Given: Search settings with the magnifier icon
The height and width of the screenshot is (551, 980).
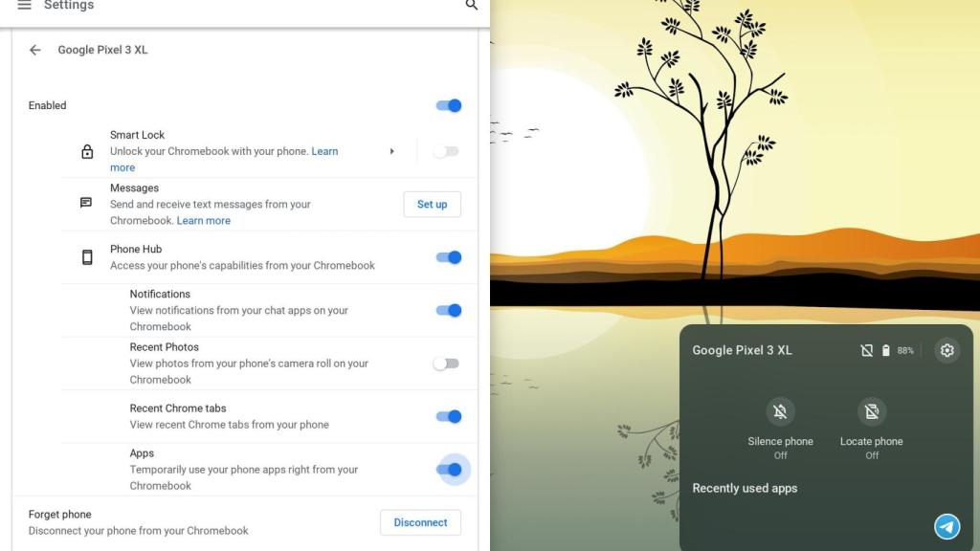Looking at the screenshot, I should [x=472, y=5].
